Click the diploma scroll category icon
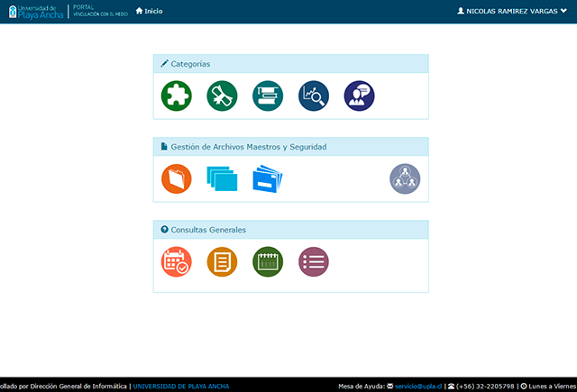The image size is (577, 392). pyautogui.click(x=222, y=96)
